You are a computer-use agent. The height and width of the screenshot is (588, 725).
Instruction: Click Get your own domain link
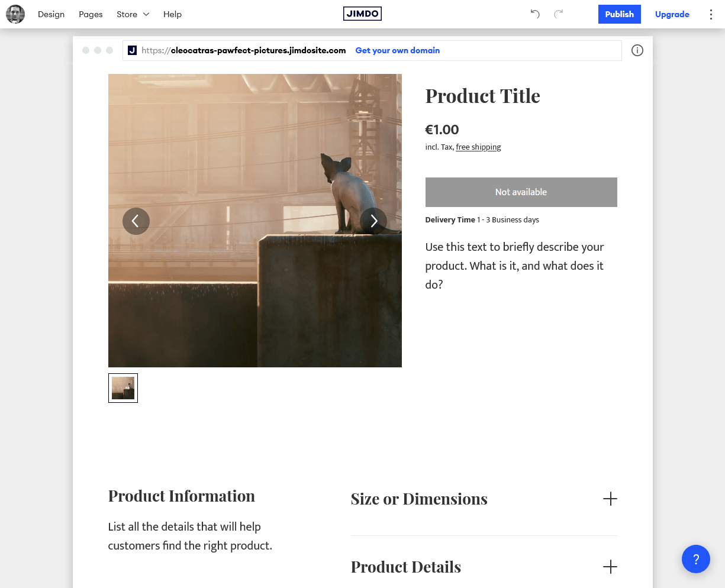(x=398, y=50)
